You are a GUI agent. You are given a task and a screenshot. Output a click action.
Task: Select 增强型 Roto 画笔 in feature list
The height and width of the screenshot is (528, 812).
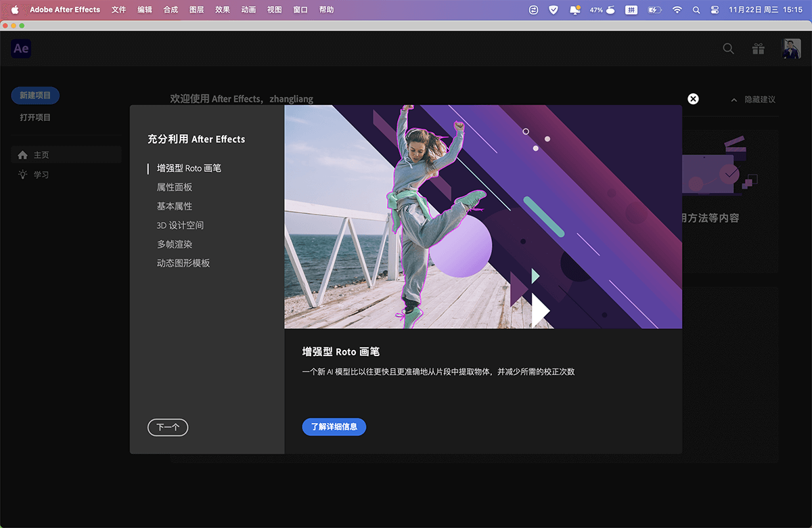tap(189, 168)
